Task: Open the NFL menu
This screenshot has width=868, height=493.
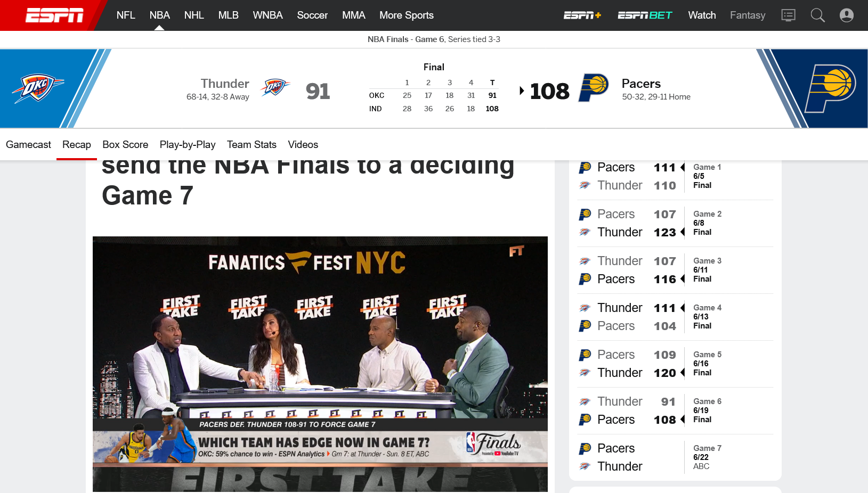Action: click(x=126, y=15)
